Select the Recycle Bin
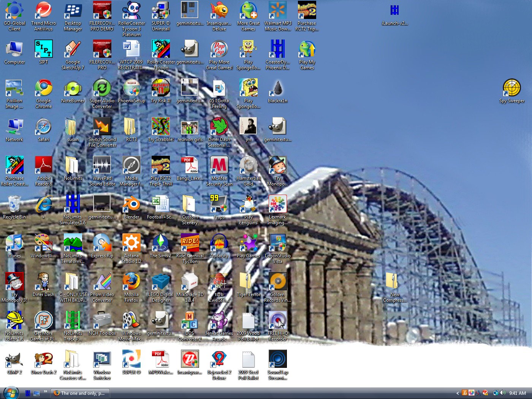Screen dimensions: 532x399 point(14,207)
